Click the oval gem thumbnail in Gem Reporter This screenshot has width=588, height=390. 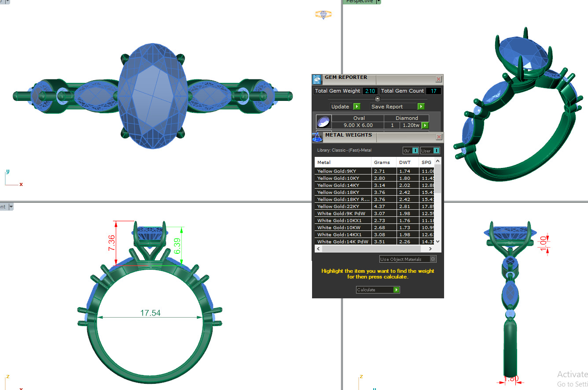tap(323, 122)
